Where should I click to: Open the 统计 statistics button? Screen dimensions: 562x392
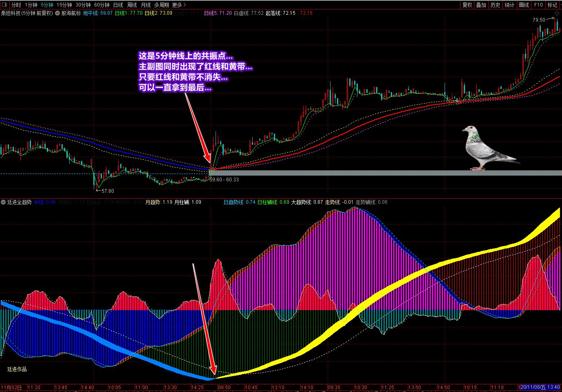pyautogui.click(x=509, y=5)
